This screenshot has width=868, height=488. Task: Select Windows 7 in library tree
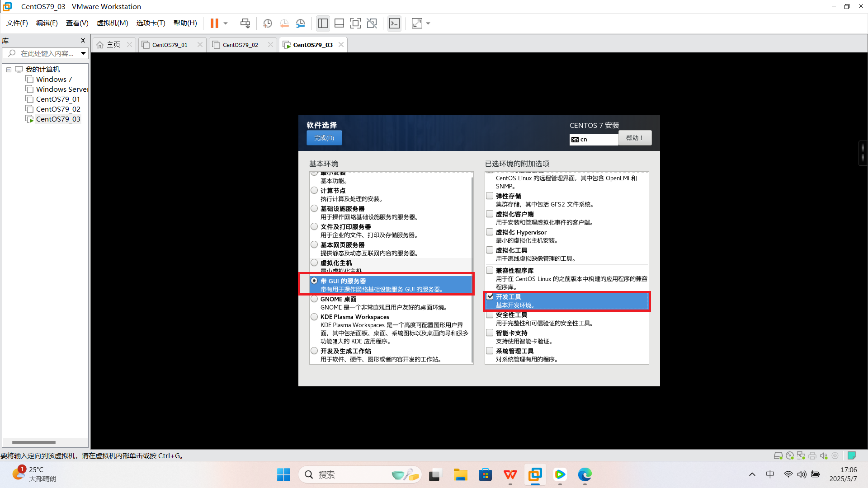click(x=54, y=80)
